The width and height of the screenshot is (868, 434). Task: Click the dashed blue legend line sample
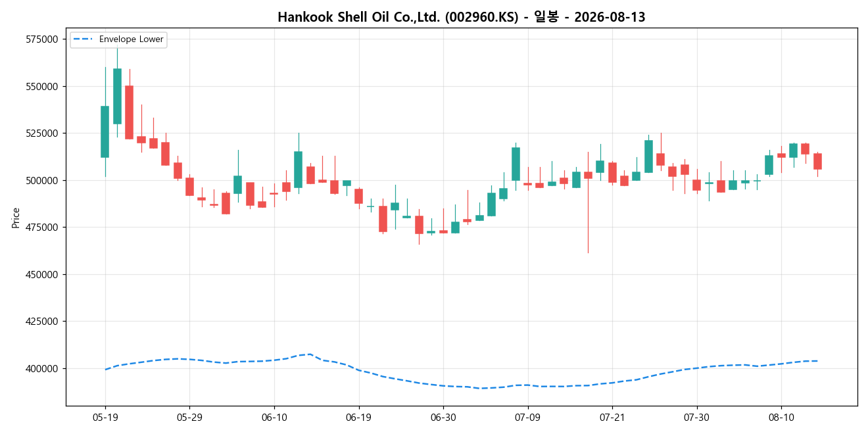pyautogui.click(x=84, y=39)
